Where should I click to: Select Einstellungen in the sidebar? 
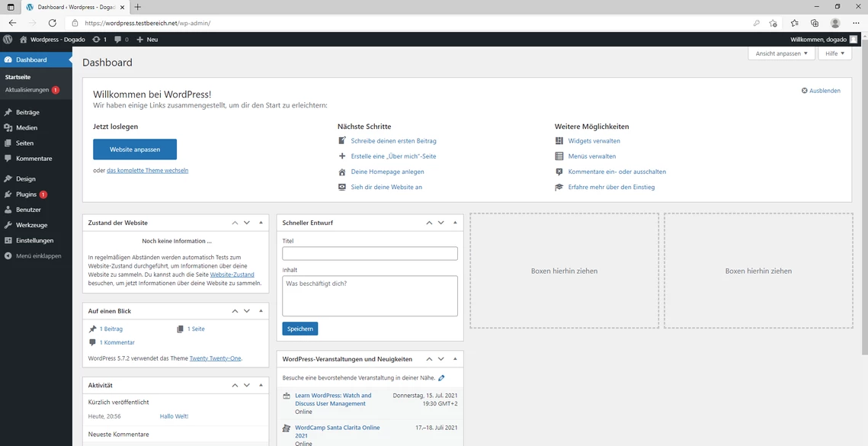34,240
